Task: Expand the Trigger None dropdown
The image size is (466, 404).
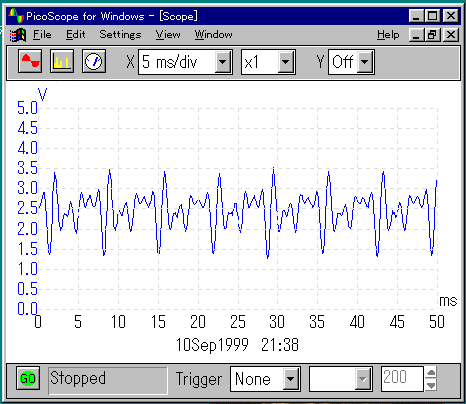Action: (291, 379)
